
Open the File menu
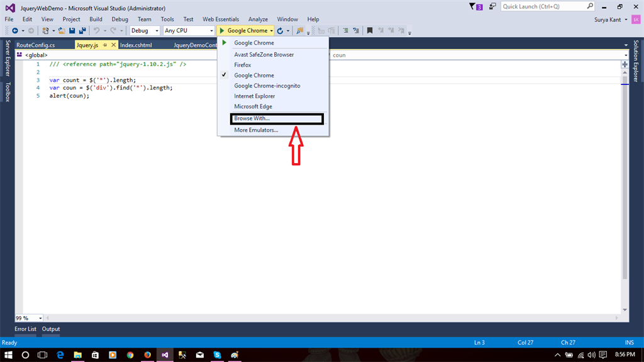click(9, 20)
